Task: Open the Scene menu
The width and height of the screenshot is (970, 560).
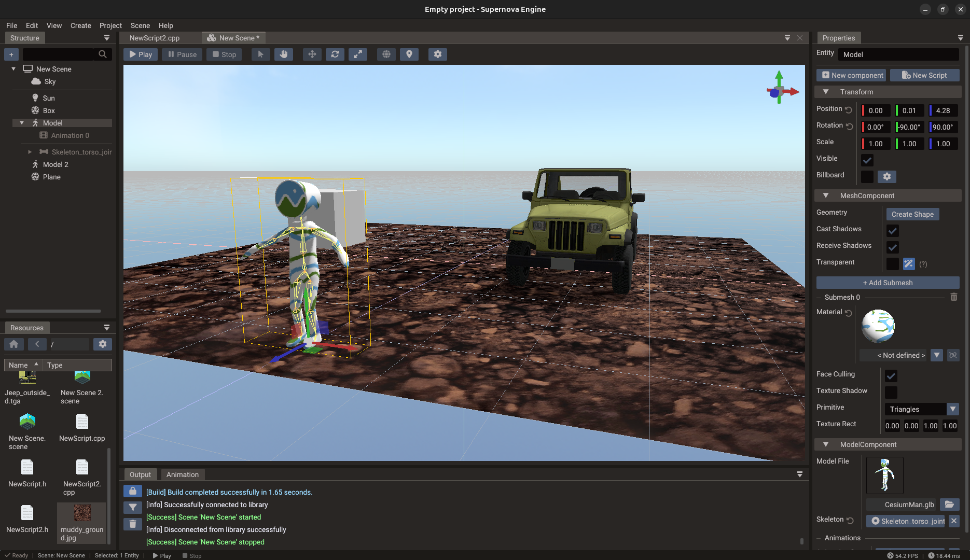Action: coord(140,25)
